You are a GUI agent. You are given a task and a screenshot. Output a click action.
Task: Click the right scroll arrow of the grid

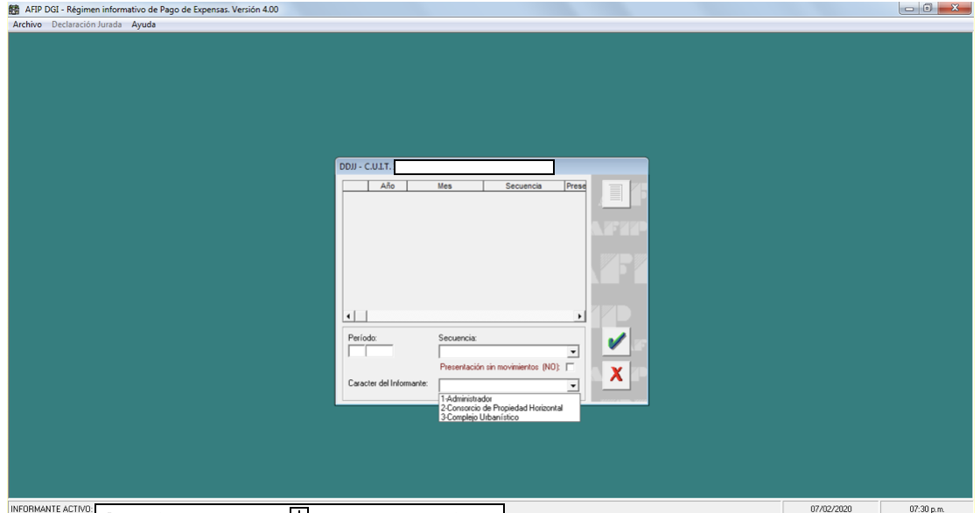[x=579, y=315]
